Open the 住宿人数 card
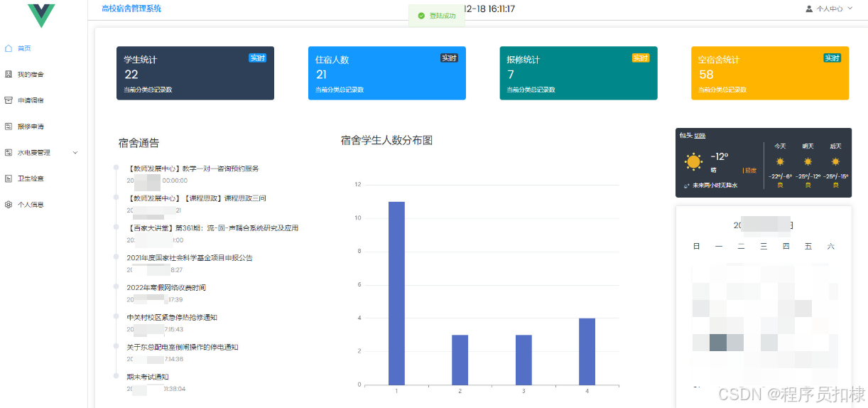This screenshot has width=868, height=408. (x=387, y=73)
